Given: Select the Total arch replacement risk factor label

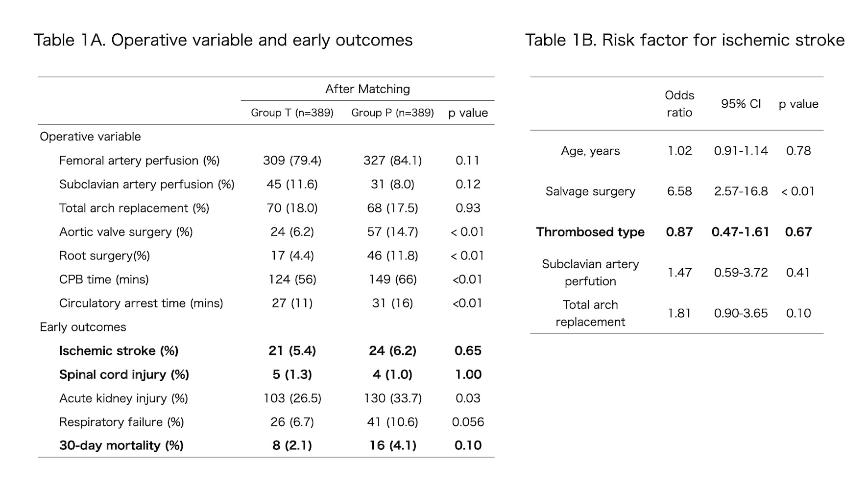Looking at the screenshot, I should (x=590, y=313).
